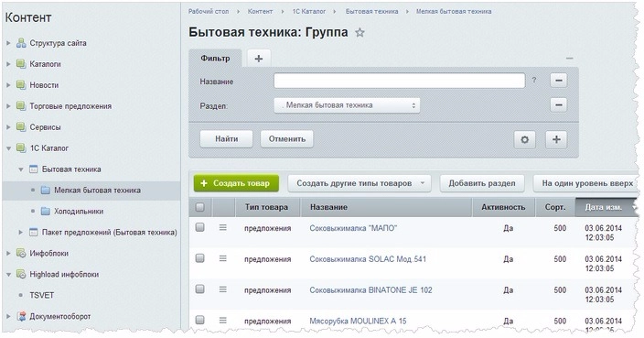Sort by the Название column header
Screen dimensions: 644x338
point(386,207)
